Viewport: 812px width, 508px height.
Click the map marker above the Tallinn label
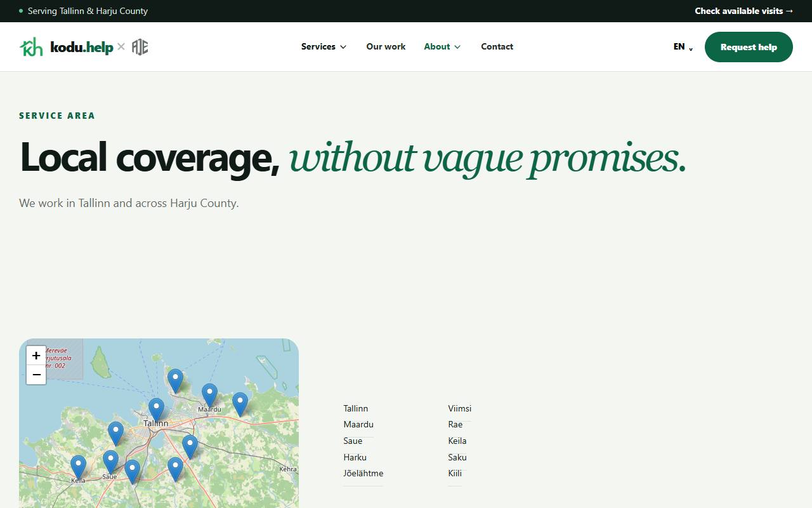tap(156, 410)
